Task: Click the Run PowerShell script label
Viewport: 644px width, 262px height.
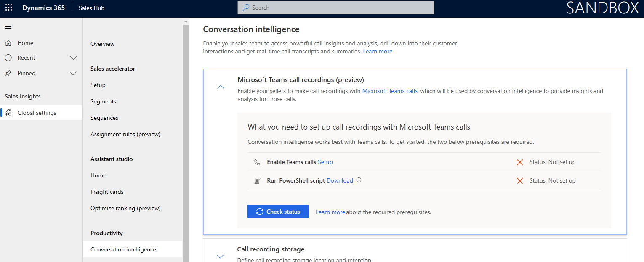Action: 296,180
